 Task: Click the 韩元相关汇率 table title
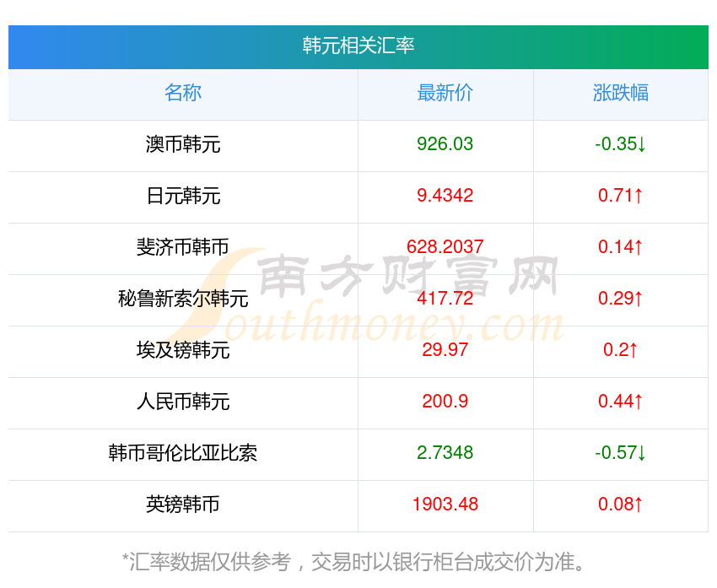(x=358, y=46)
